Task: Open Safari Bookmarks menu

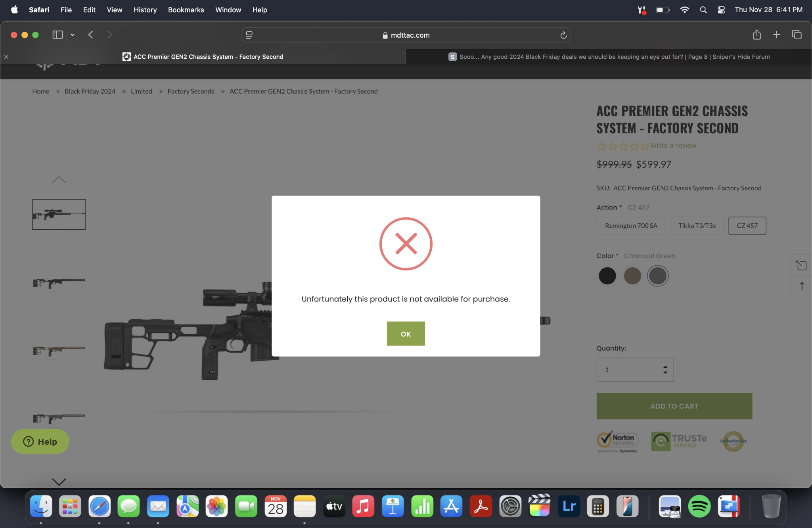Action: click(186, 10)
